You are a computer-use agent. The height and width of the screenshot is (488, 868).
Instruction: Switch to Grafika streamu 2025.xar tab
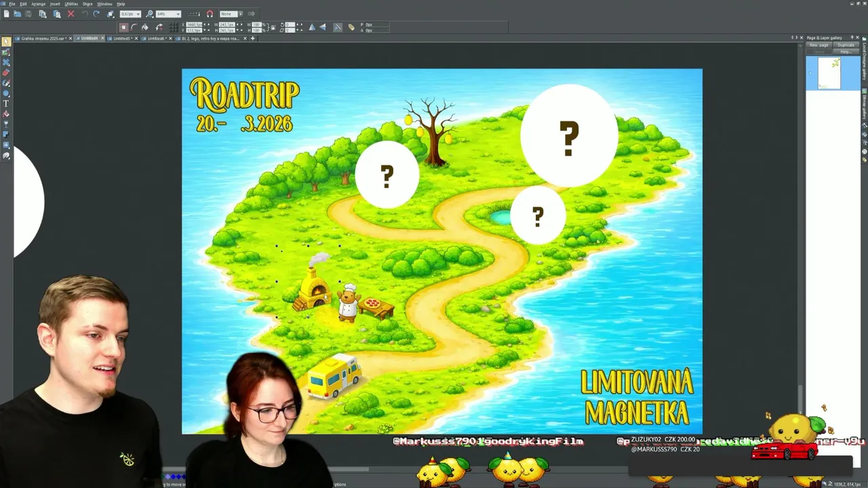click(43, 39)
